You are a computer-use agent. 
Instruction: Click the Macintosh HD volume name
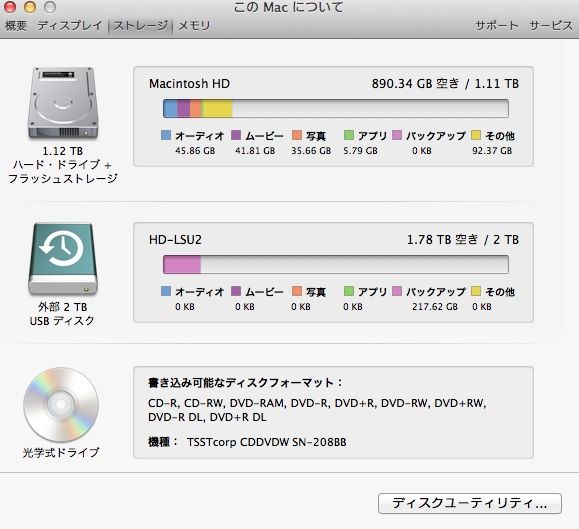(x=189, y=84)
